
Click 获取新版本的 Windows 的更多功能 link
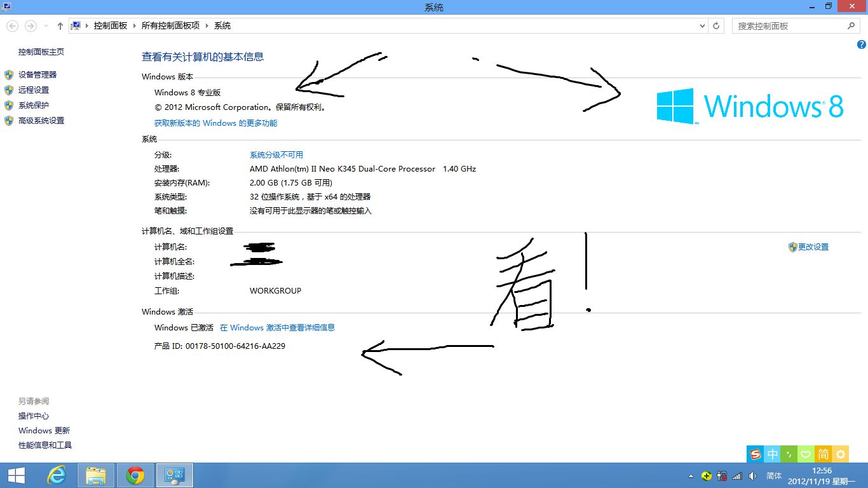216,123
